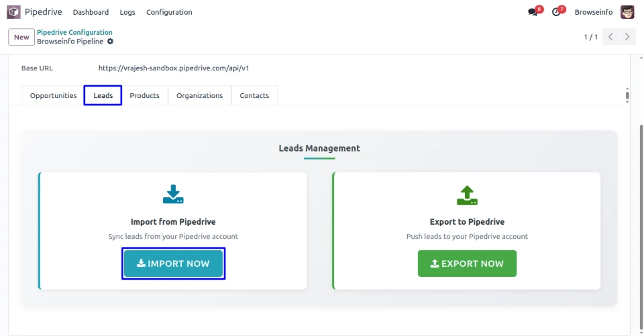This screenshot has height=336, width=644.
Task: Click the user avatar picture
Action: (x=627, y=12)
